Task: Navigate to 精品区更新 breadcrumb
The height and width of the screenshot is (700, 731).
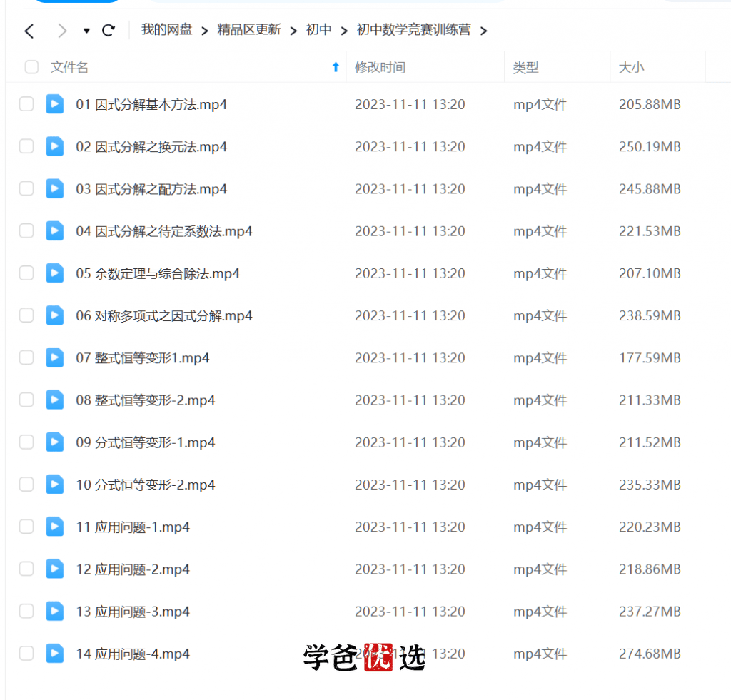Action: (249, 30)
